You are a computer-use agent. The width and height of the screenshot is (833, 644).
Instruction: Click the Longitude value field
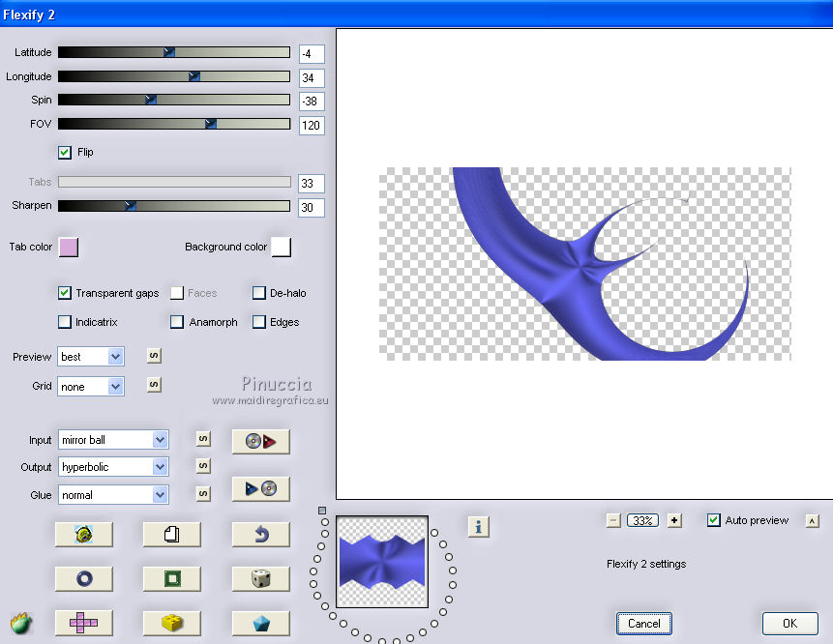pyautogui.click(x=312, y=78)
